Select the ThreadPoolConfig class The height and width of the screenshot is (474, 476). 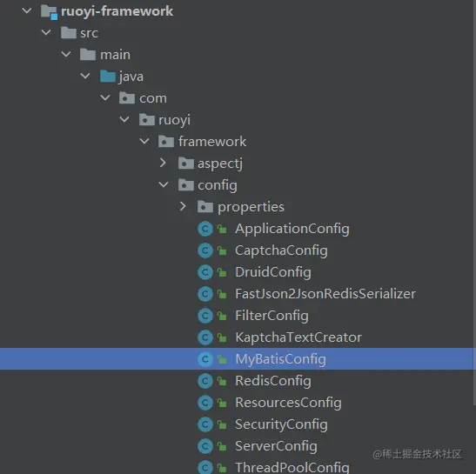292,467
